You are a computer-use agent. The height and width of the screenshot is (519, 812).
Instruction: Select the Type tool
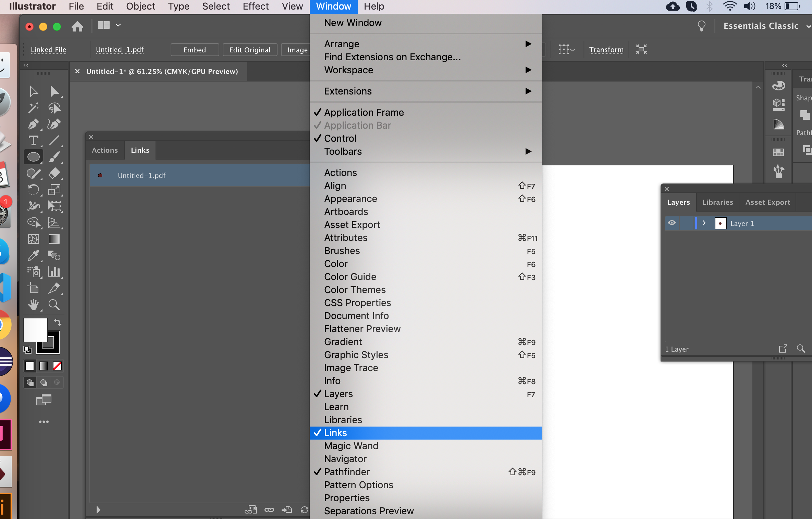(33, 141)
